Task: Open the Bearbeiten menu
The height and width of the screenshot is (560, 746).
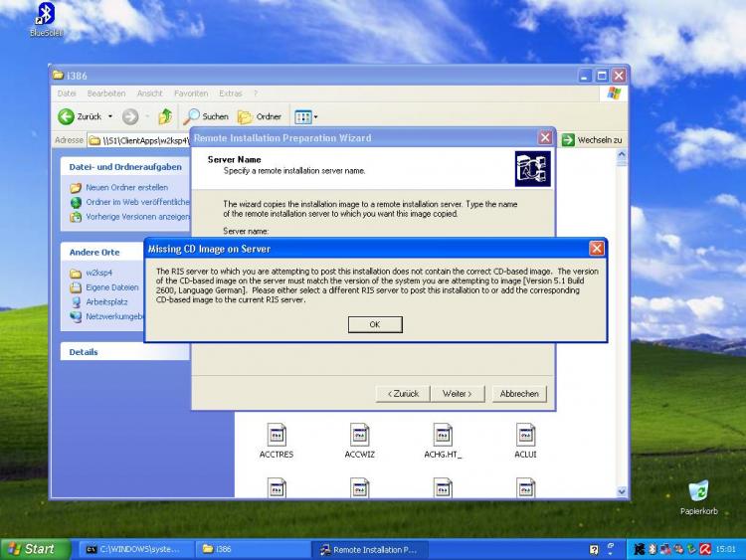Action: tap(106, 93)
